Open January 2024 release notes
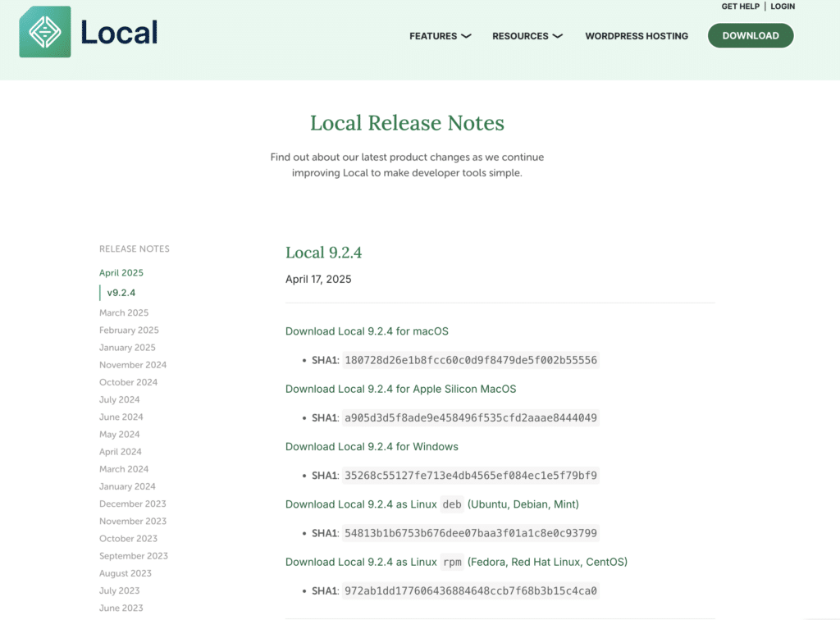Image resolution: width=840 pixels, height=620 pixels. point(127,486)
